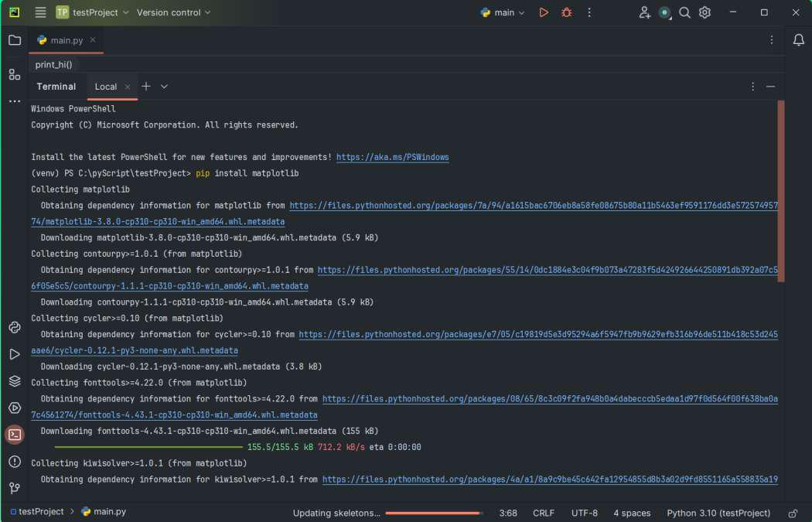Open the aka.ms/PSWindows link
812x522 pixels.
click(392, 157)
